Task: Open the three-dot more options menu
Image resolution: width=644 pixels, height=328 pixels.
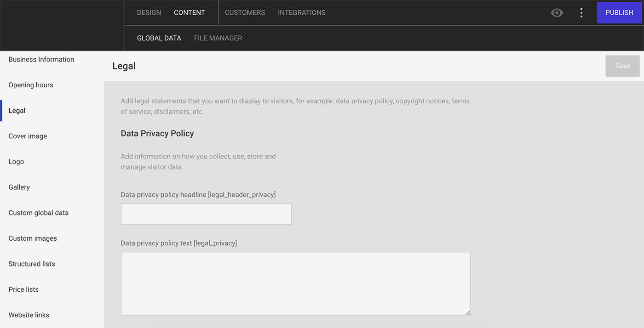Action: click(581, 13)
